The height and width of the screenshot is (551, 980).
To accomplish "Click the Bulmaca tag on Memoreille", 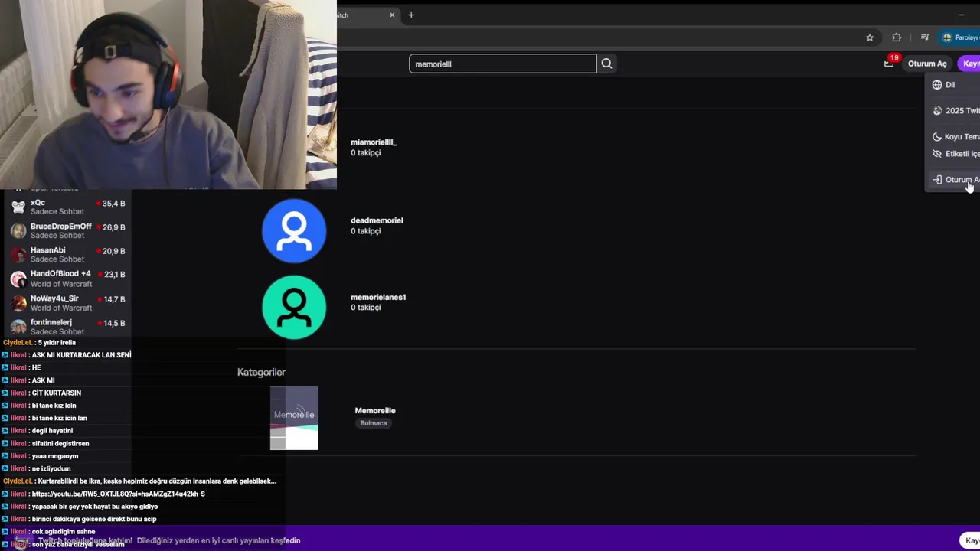I will pos(374,423).
